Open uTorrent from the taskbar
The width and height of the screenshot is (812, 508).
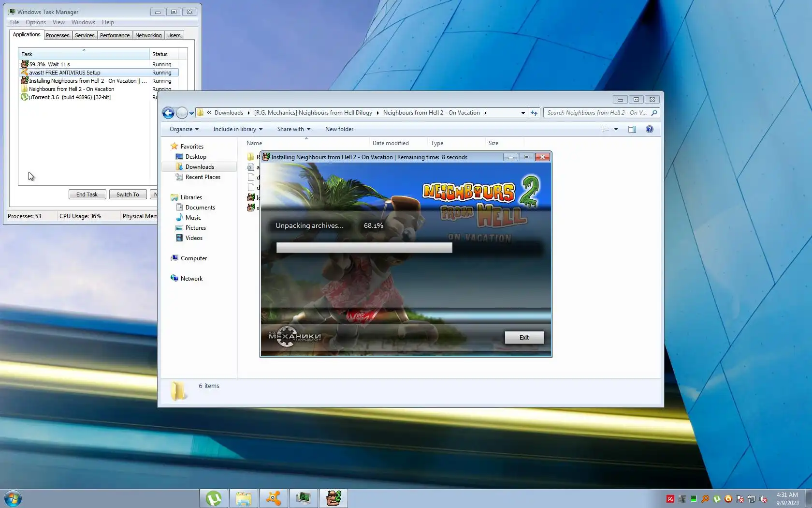click(214, 498)
